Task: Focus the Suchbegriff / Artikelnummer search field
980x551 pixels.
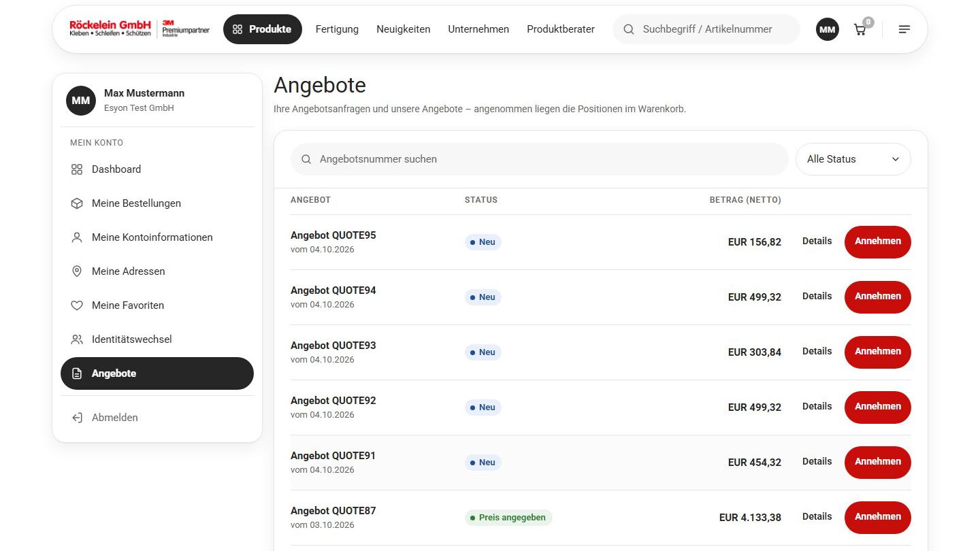Action: click(706, 29)
